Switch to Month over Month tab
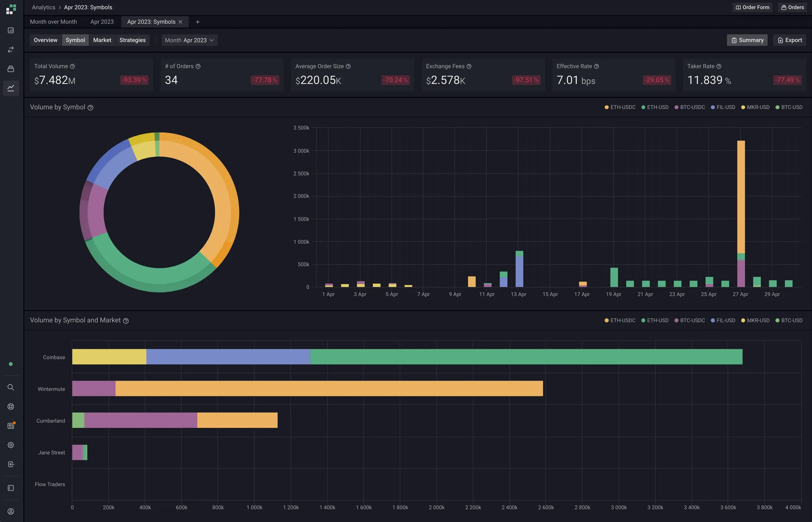Viewport: 812px width, 522px height. tap(54, 22)
